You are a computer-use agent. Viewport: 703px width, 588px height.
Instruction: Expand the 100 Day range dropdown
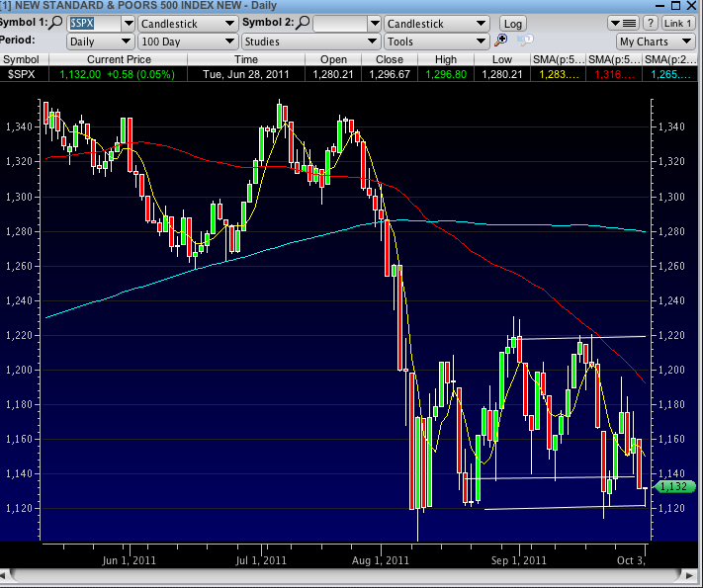click(186, 42)
